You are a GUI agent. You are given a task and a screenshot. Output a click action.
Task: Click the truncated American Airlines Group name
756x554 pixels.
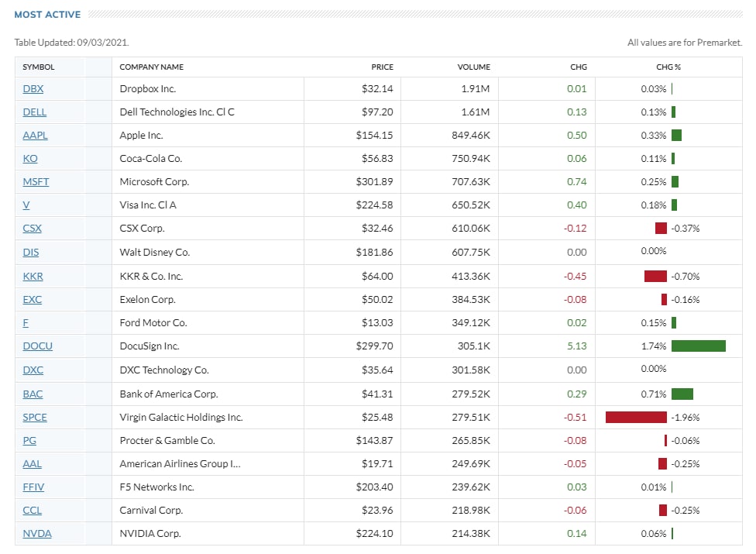180,463
